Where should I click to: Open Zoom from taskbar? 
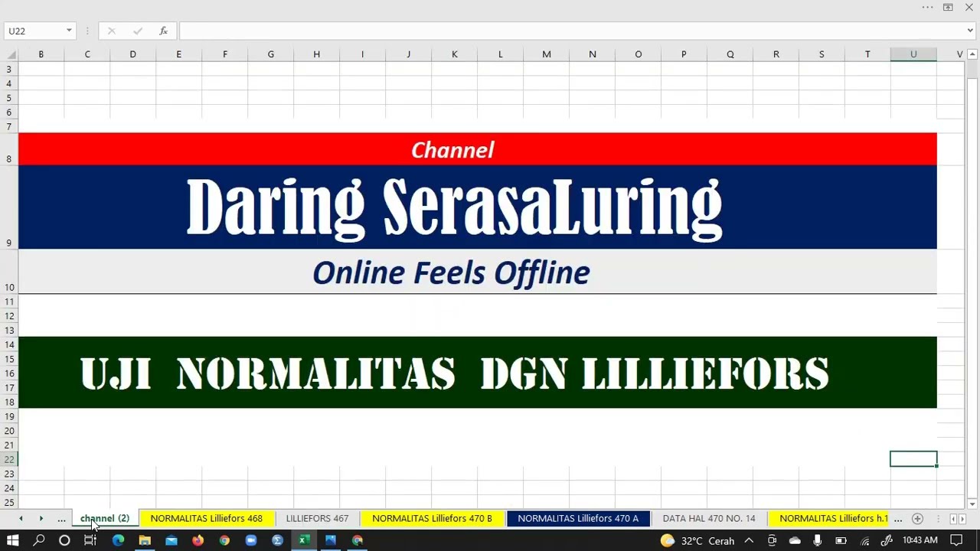pos(251,540)
